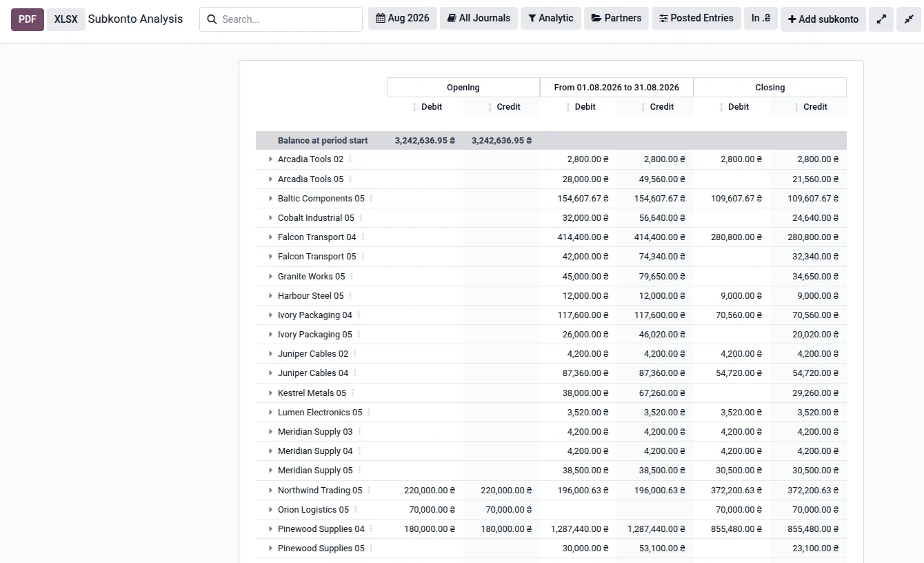Image resolution: width=924 pixels, height=563 pixels.
Task: Click the sort icon beside period Debit
Action: coord(568,107)
